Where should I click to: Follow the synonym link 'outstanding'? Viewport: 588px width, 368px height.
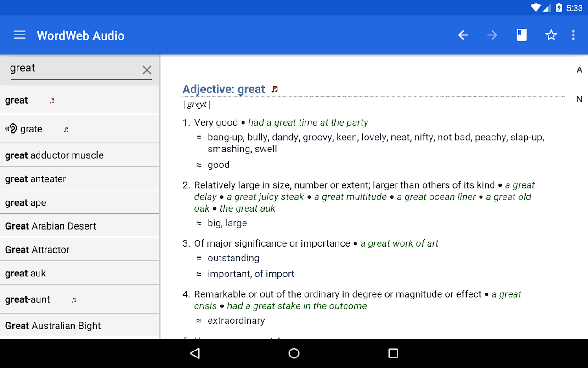233,258
